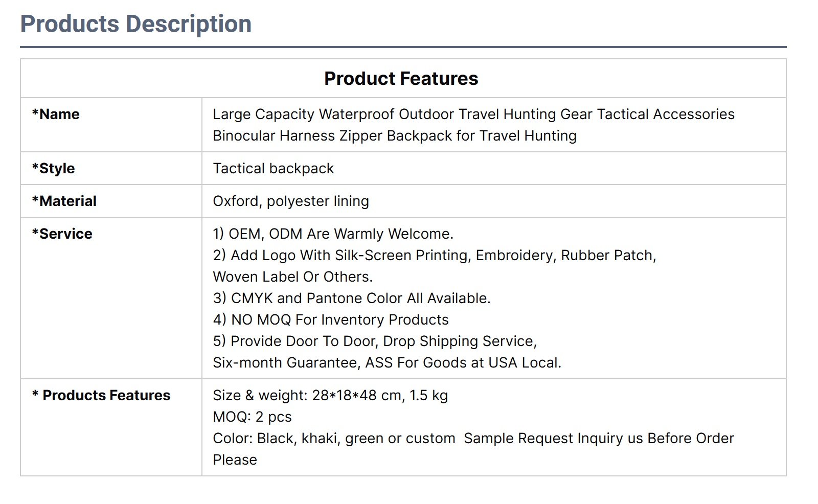Viewport: 818px width, 504px height.
Task: Click the Products Description heading
Action: 136,24
